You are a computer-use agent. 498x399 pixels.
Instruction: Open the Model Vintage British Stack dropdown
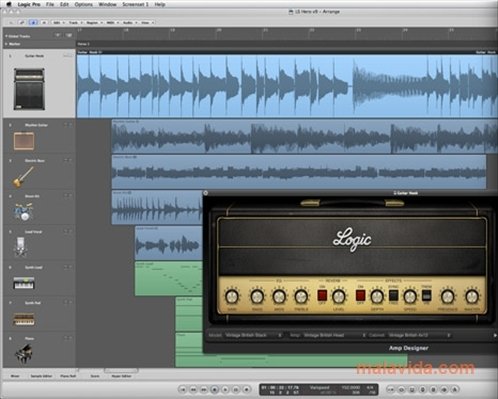pyautogui.click(x=253, y=335)
